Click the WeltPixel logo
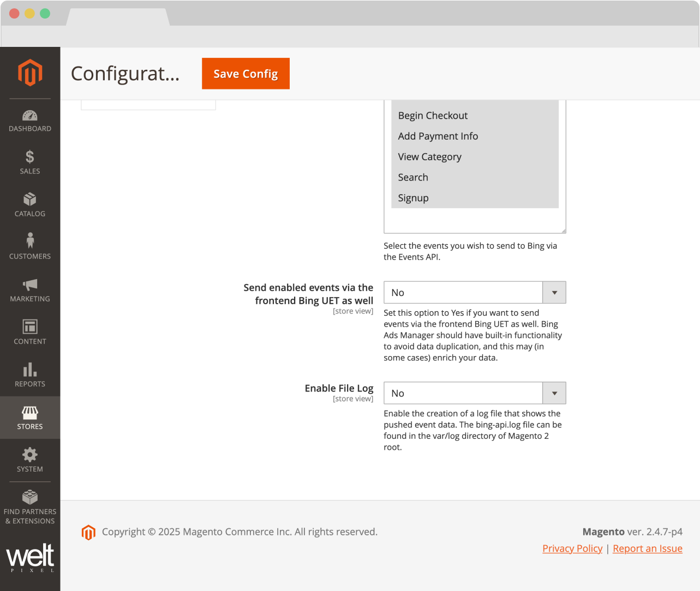700x591 pixels. click(30, 557)
